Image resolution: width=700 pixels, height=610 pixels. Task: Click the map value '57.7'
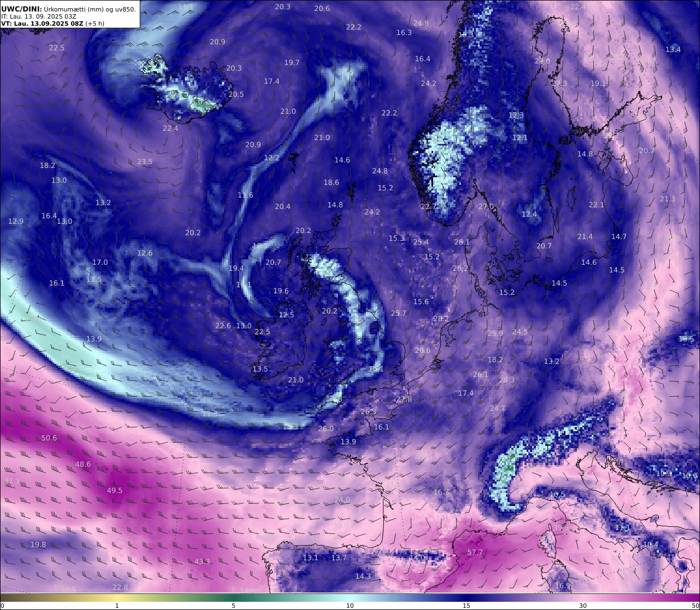(x=475, y=553)
